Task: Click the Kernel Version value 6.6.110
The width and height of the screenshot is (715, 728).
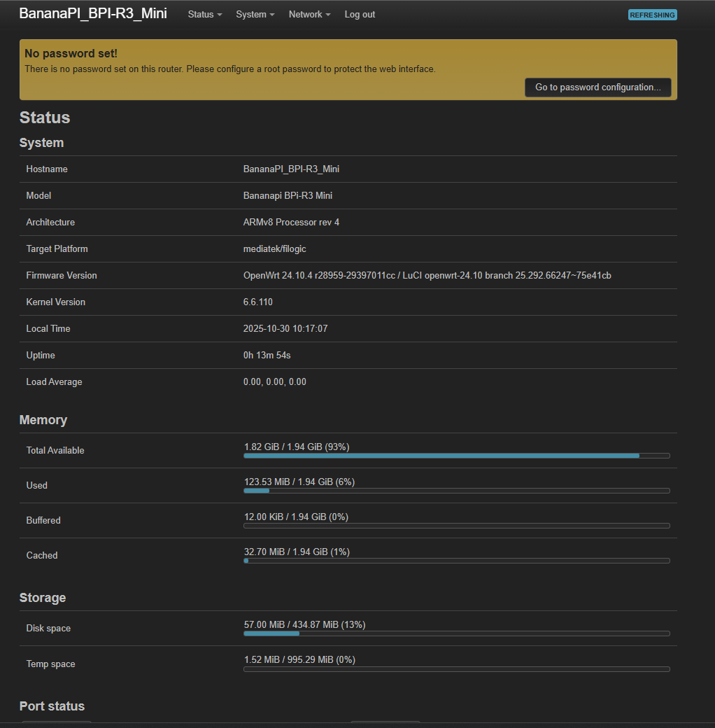Action: pyautogui.click(x=258, y=302)
